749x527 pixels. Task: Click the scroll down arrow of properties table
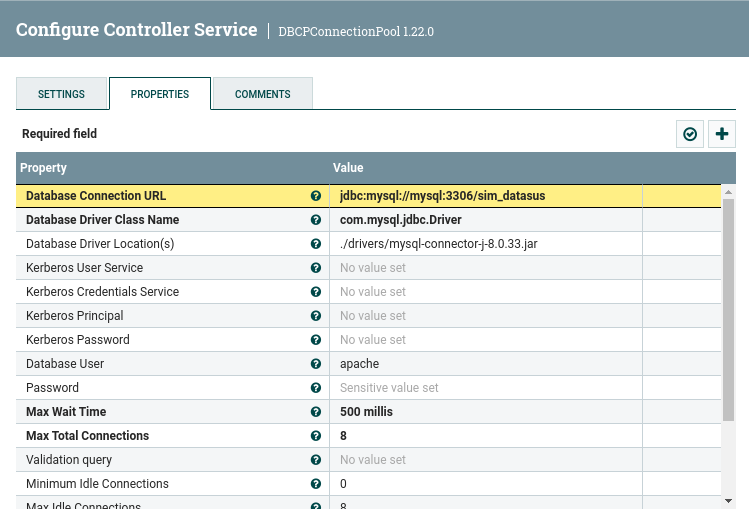tap(728, 501)
